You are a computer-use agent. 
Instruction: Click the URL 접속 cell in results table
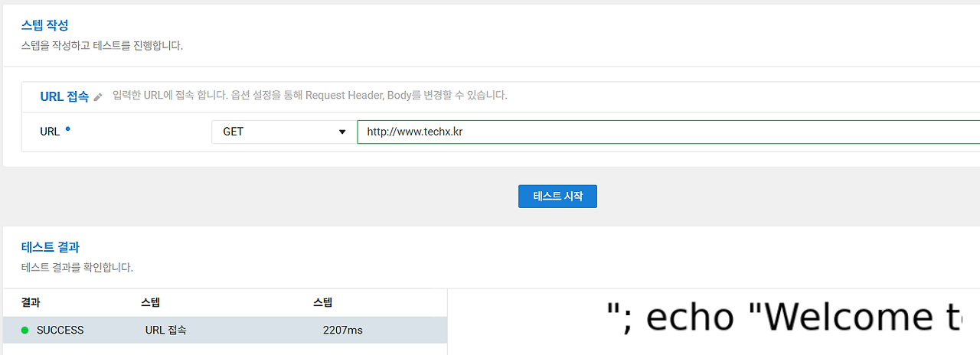pyautogui.click(x=166, y=331)
